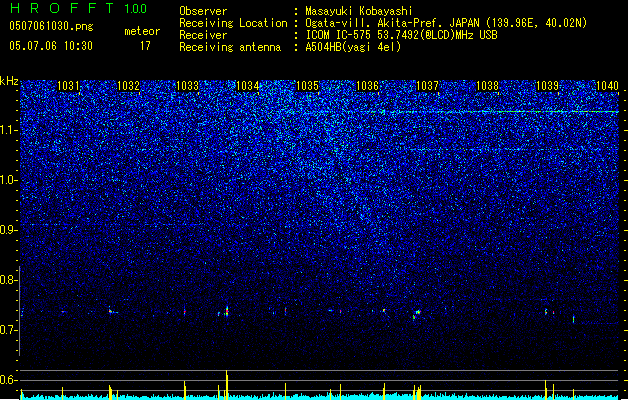Click the antenna text A504HB(yagi 4el)
Viewport: 629px width, 400px height.
[353, 47]
